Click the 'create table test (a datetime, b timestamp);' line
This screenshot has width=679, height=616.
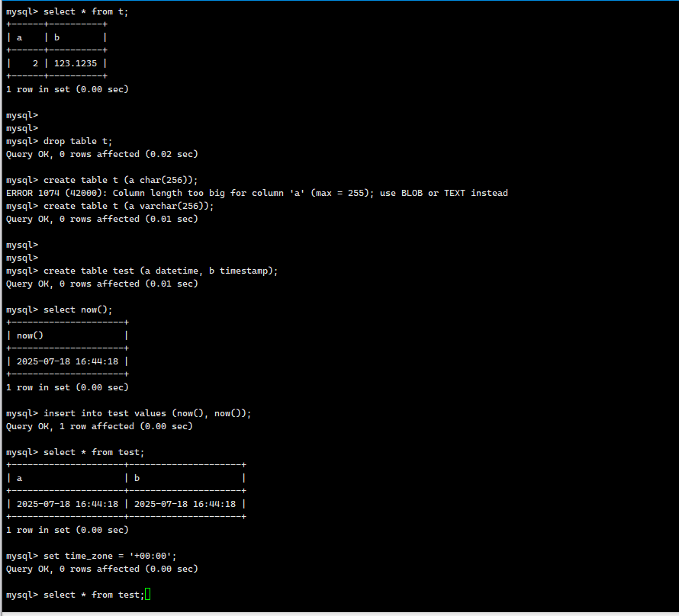coord(161,271)
